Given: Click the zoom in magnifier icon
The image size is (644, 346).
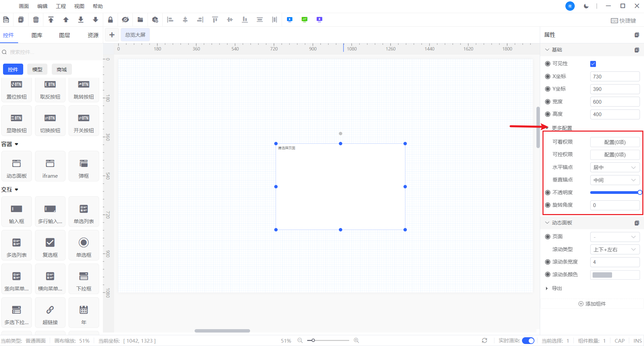Looking at the screenshot, I should click(356, 341).
